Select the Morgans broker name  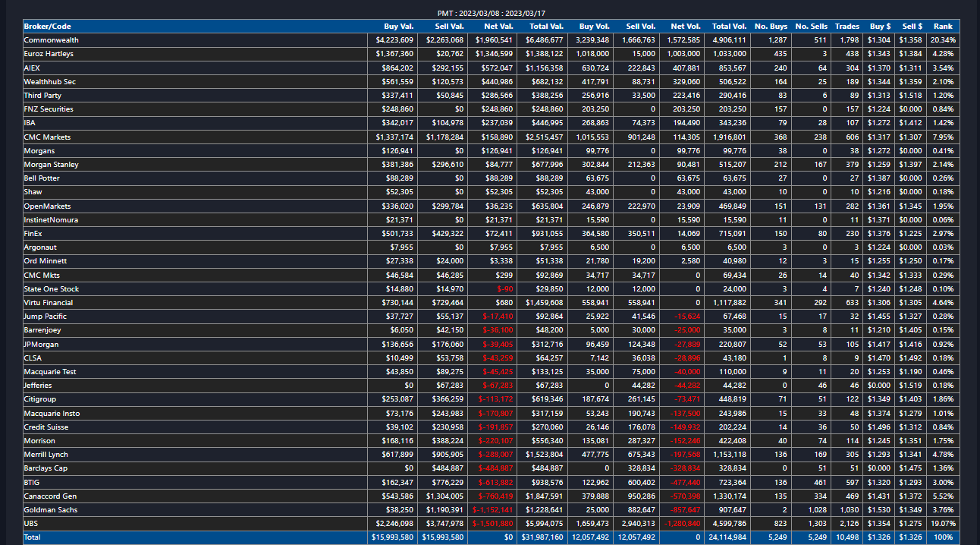39,150
